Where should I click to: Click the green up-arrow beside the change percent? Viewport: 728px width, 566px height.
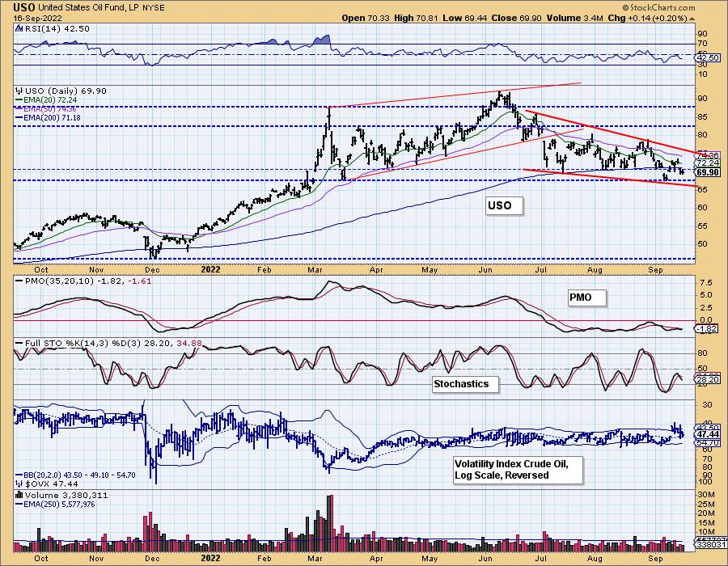coord(692,19)
